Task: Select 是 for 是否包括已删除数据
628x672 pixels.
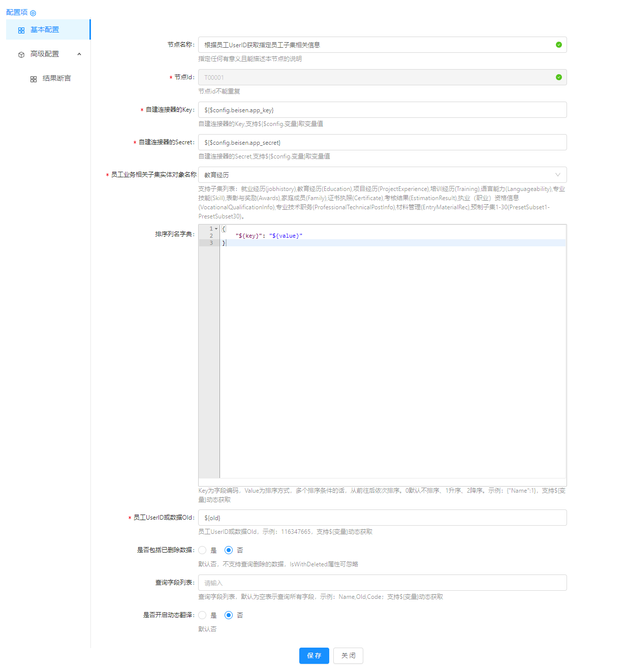Action: point(202,550)
